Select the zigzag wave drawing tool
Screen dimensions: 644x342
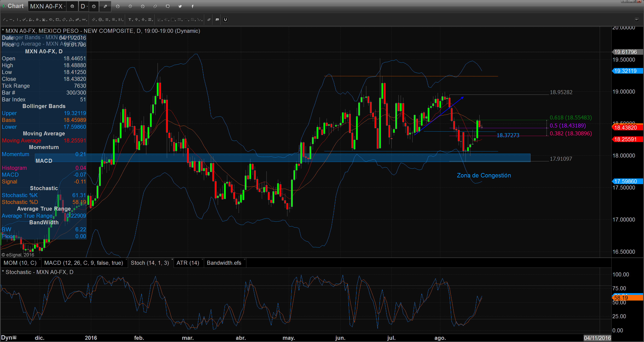coord(24,20)
